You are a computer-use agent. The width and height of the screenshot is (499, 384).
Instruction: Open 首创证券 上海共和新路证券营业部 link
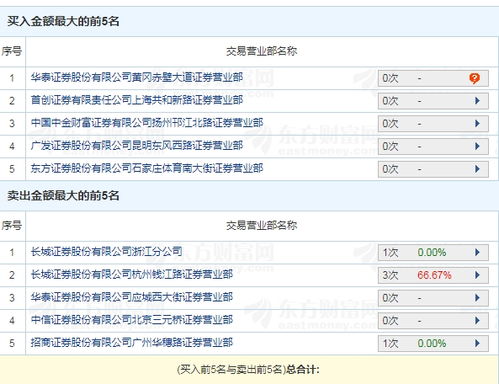pos(137,100)
